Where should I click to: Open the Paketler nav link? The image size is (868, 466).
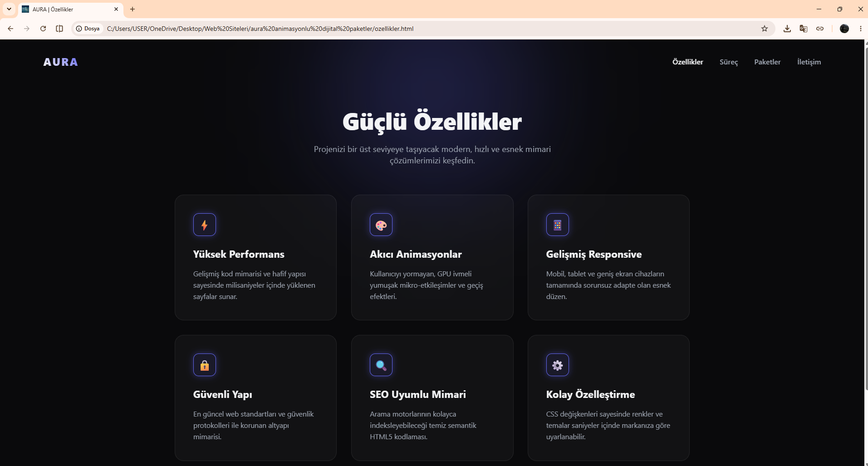[x=768, y=62]
